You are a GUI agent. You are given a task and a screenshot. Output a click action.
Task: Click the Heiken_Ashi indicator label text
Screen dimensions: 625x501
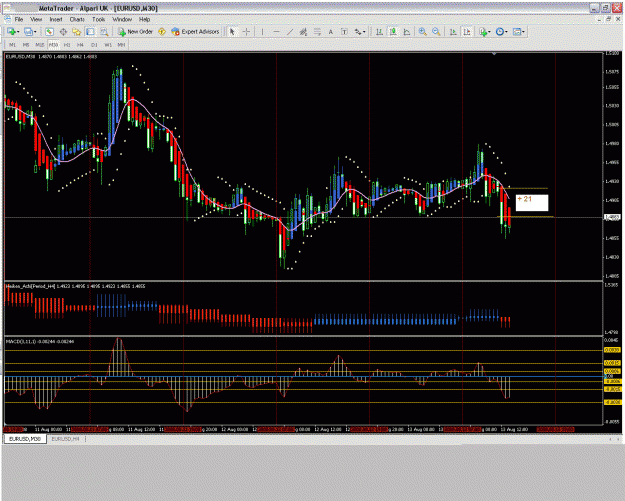(x=75, y=286)
